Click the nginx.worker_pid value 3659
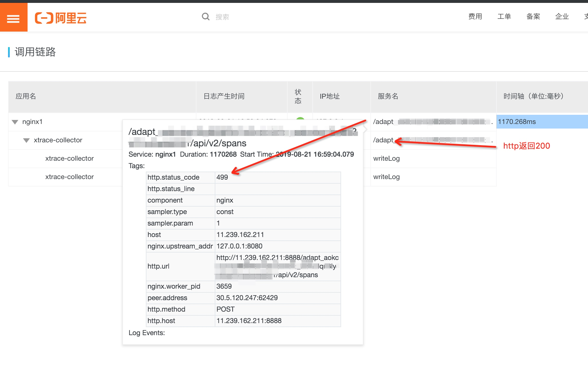The width and height of the screenshot is (588, 369). tap(224, 286)
